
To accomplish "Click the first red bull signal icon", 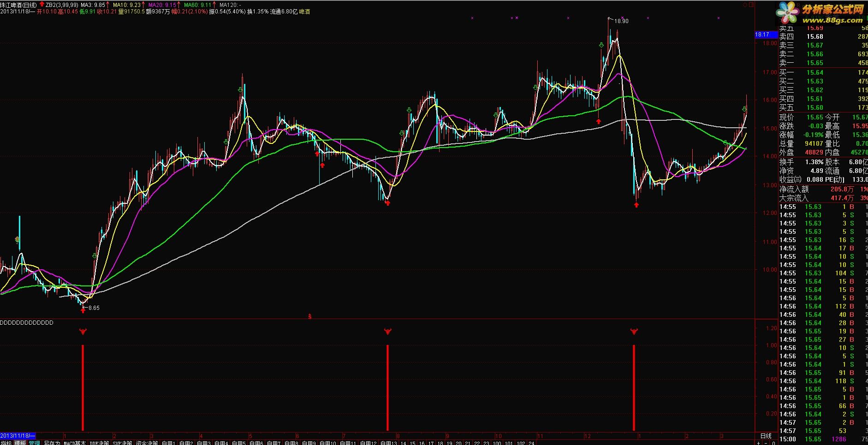I will (x=83, y=331).
